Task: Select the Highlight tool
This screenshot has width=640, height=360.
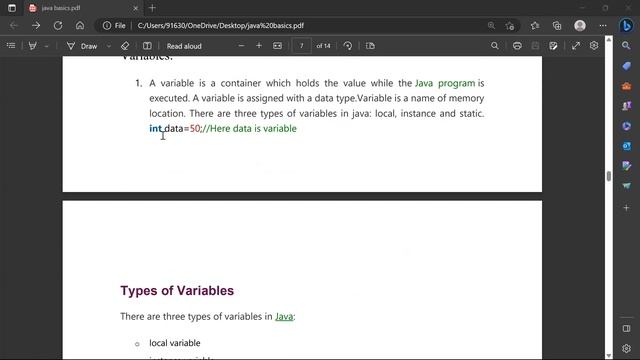Action: coord(32,46)
